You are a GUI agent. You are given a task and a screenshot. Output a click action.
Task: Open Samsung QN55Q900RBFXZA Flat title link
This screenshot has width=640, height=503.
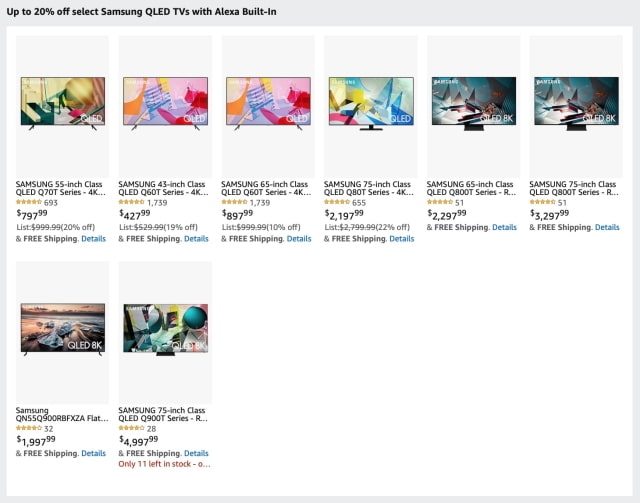(62, 414)
